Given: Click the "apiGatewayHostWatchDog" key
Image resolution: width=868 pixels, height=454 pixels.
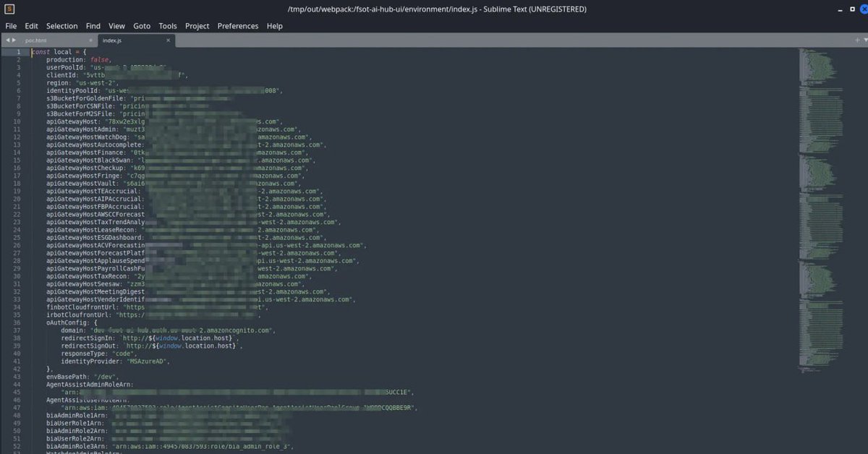Looking at the screenshot, I should [88, 137].
